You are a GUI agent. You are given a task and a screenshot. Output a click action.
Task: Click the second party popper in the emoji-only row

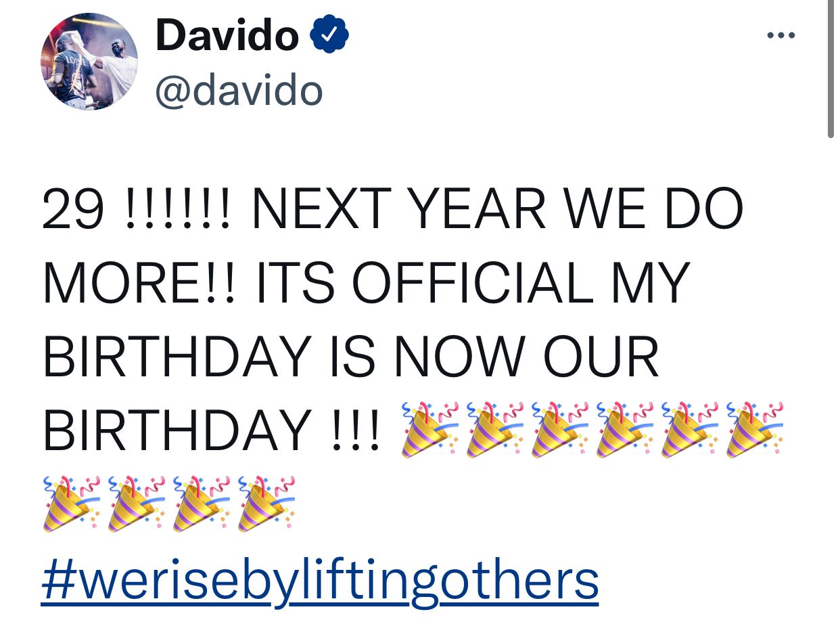(x=135, y=504)
